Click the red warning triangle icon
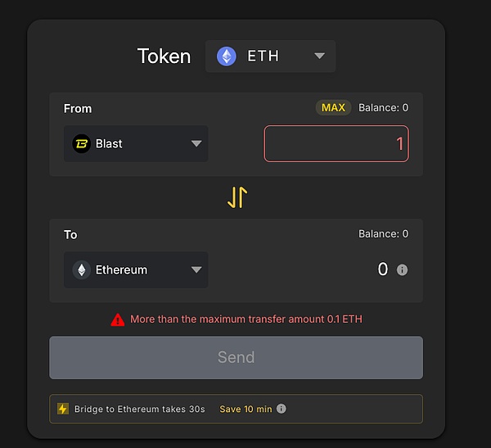The height and width of the screenshot is (448, 491). pyautogui.click(x=118, y=319)
